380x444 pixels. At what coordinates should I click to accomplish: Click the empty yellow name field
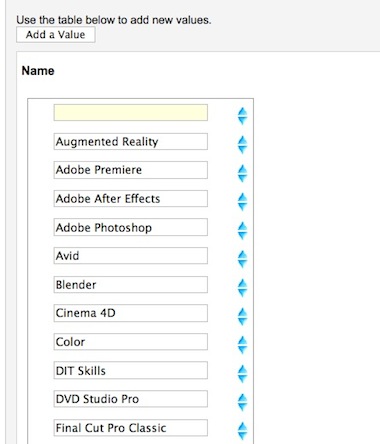click(x=131, y=112)
